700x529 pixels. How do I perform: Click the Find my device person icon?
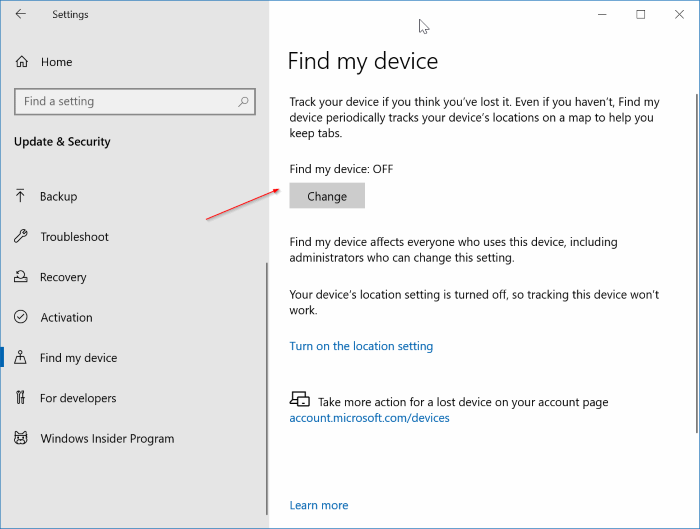tap(20, 357)
